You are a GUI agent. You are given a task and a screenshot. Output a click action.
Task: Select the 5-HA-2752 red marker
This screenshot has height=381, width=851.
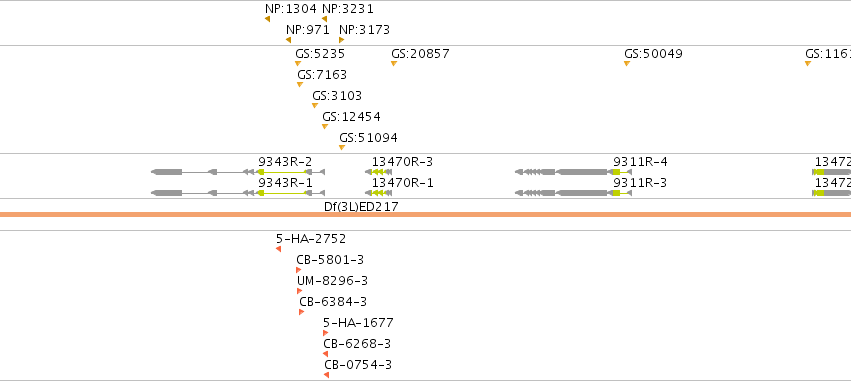278,249
